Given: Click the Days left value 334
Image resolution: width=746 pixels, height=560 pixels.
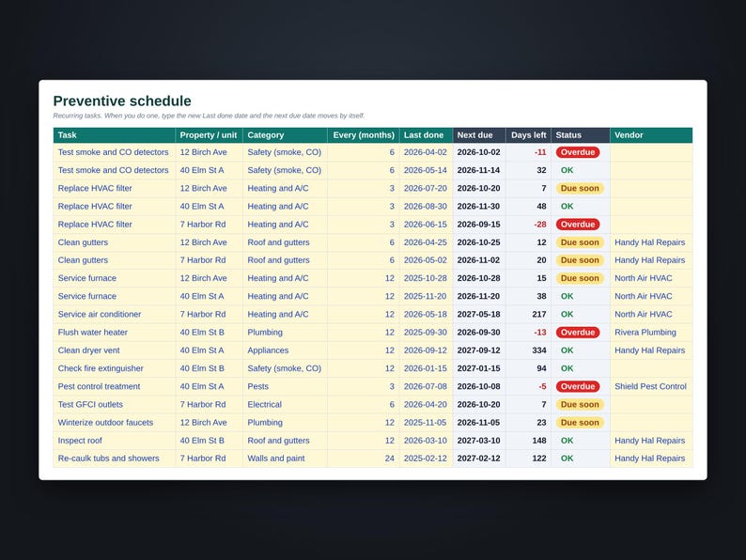Looking at the screenshot, I should click(539, 350).
